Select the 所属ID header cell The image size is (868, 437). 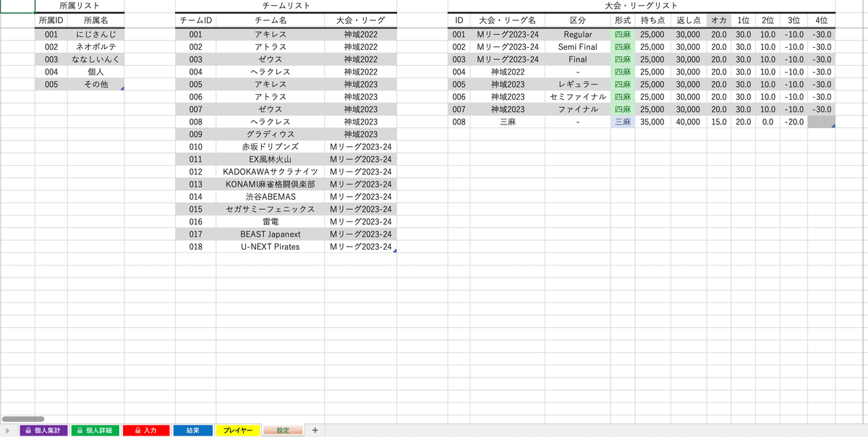(x=51, y=20)
